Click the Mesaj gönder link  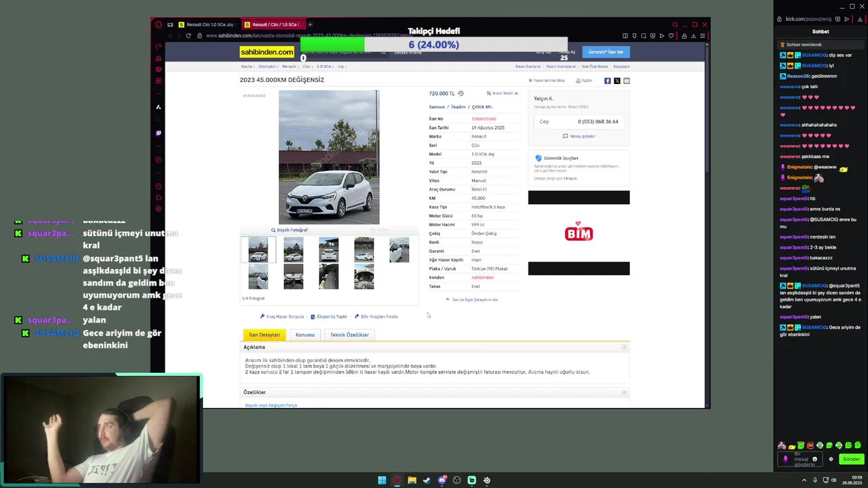(x=579, y=136)
